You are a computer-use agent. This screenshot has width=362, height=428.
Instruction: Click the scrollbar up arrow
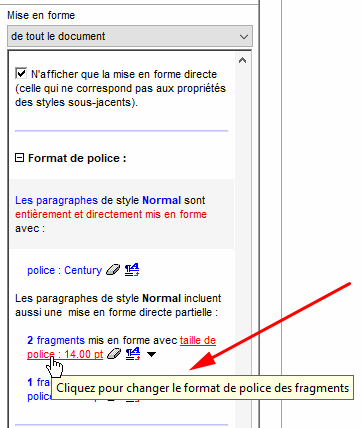click(243, 60)
